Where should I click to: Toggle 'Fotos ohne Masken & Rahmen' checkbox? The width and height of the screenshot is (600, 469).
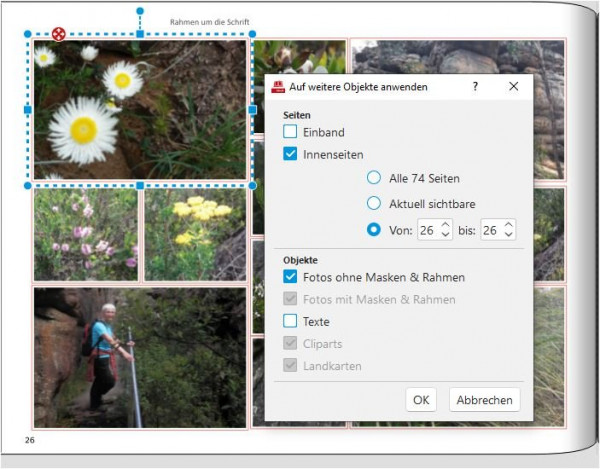click(290, 277)
